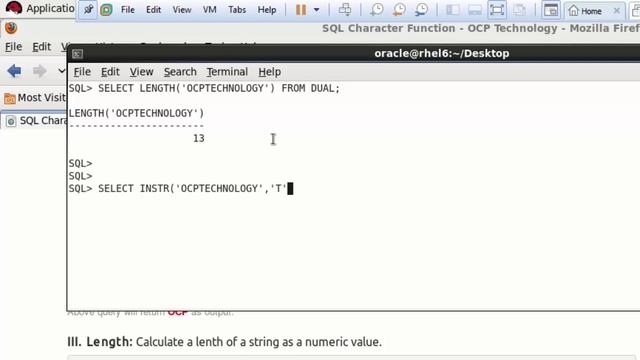Click the VMware pin toolbar icon
Image resolution: width=640 pixels, height=360 pixels.
[88, 9]
